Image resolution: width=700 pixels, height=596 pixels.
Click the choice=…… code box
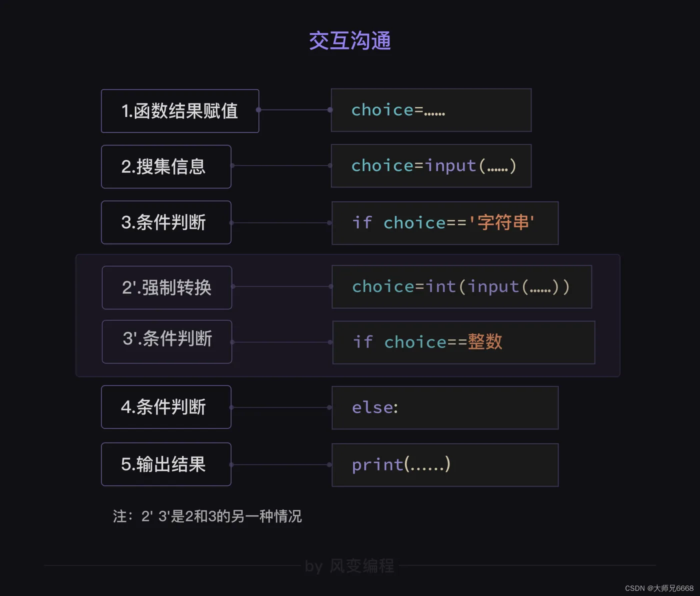pyautogui.click(x=431, y=110)
